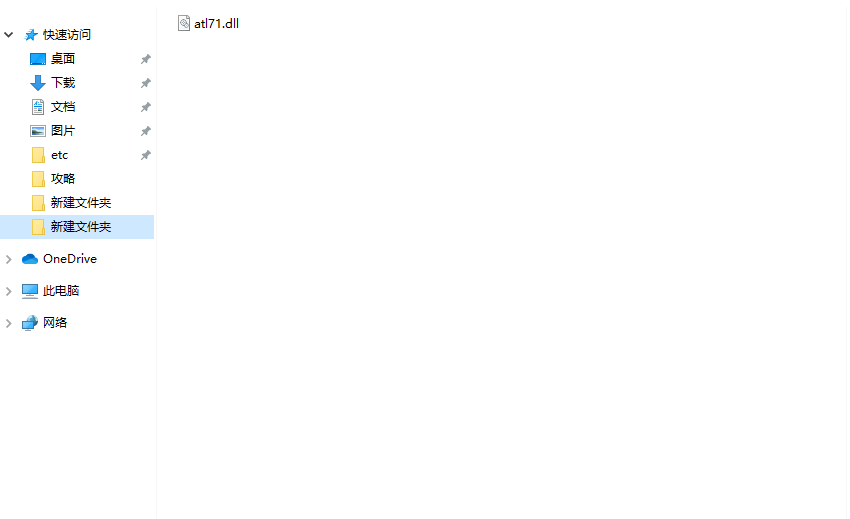Collapse the 快速访问 tree section

(9, 35)
